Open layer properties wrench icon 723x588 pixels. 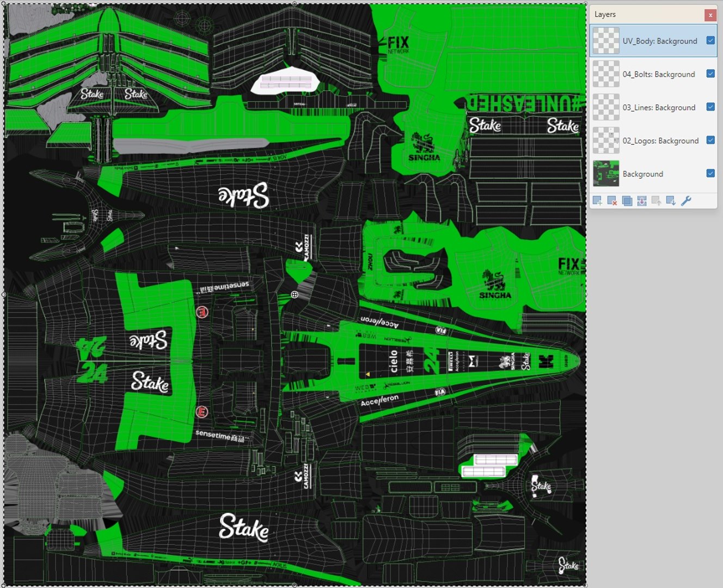tap(686, 201)
